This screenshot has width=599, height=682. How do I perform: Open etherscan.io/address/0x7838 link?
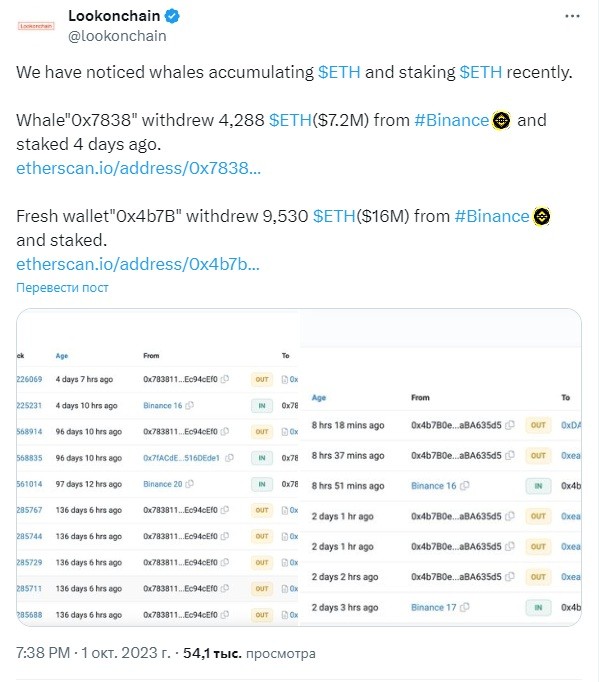tap(138, 168)
